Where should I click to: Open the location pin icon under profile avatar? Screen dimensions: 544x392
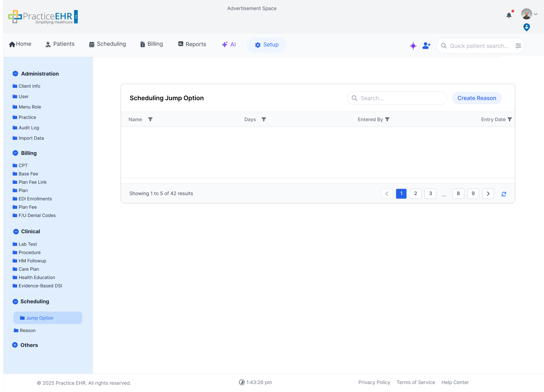(527, 27)
